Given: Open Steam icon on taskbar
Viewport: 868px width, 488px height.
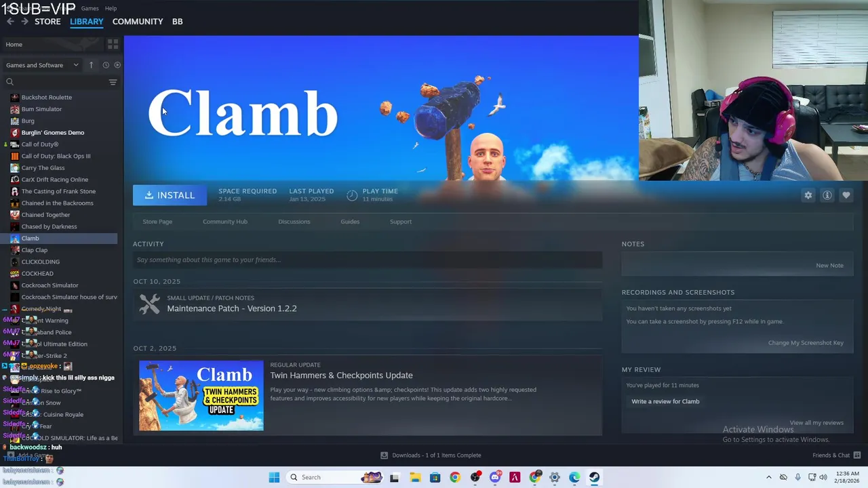Looking at the screenshot, I should point(594,477).
